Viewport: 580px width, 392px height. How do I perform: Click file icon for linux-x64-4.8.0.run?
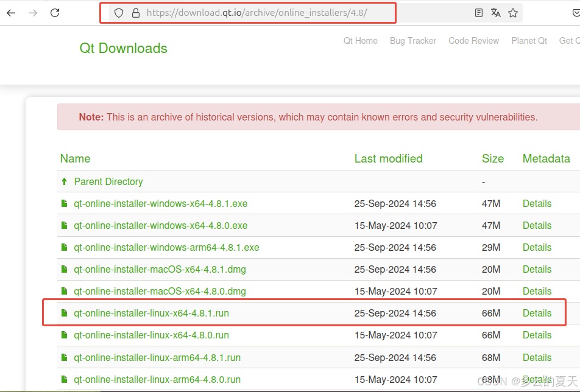pos(65,335)
